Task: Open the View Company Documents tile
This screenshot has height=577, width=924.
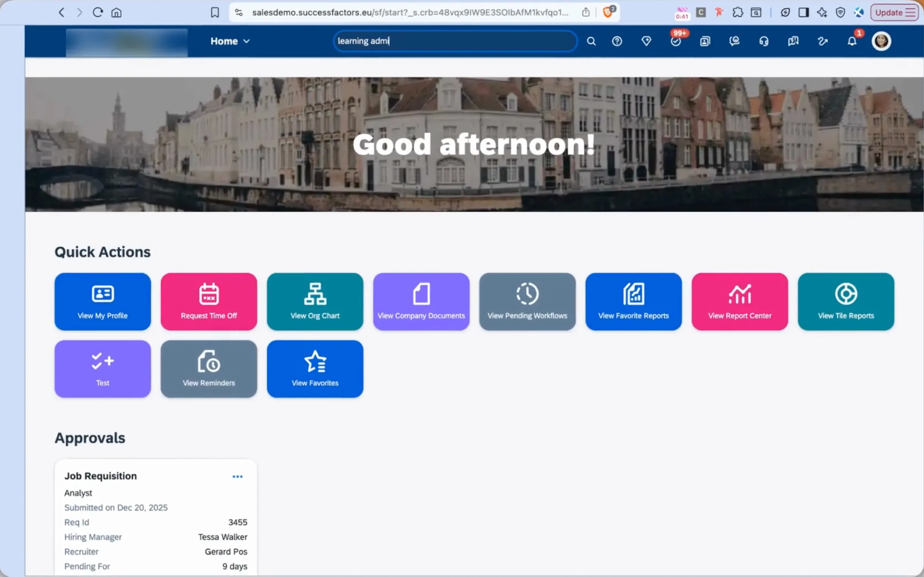Action: (x=421, y=301)
